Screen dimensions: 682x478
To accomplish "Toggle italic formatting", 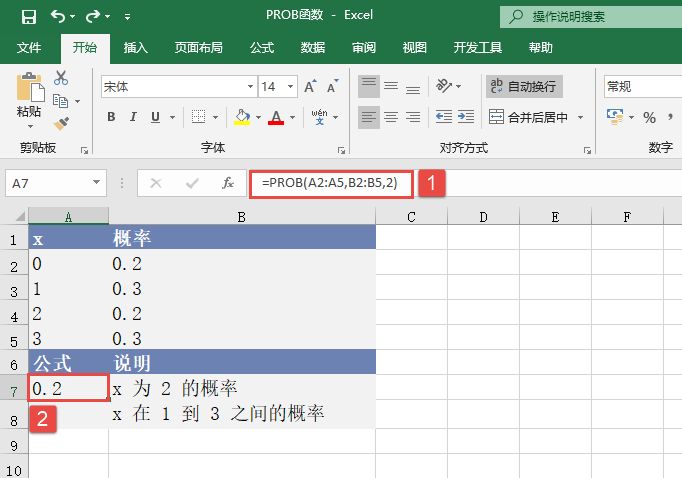I will (x=134, y=117).
